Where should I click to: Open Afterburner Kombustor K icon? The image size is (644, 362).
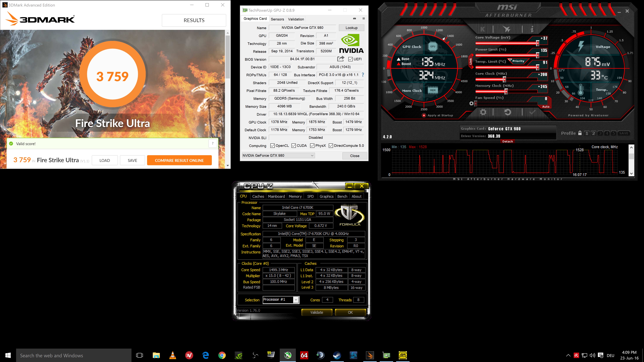(x=482, y=29)
